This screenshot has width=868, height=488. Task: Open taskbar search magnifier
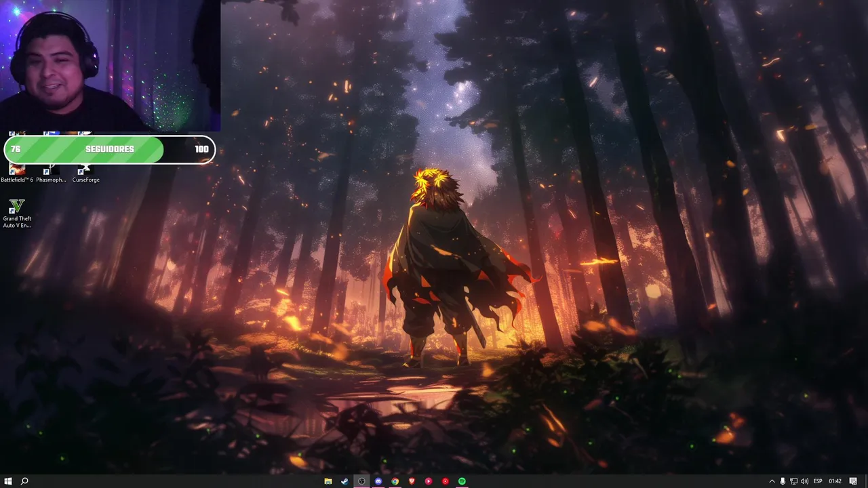point(24,481)
